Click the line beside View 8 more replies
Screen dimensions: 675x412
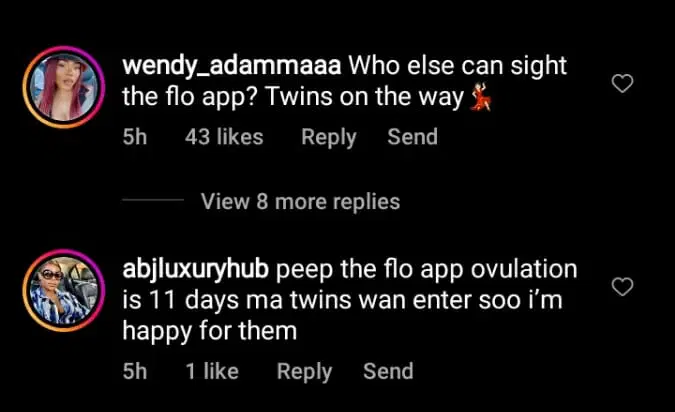153,200
